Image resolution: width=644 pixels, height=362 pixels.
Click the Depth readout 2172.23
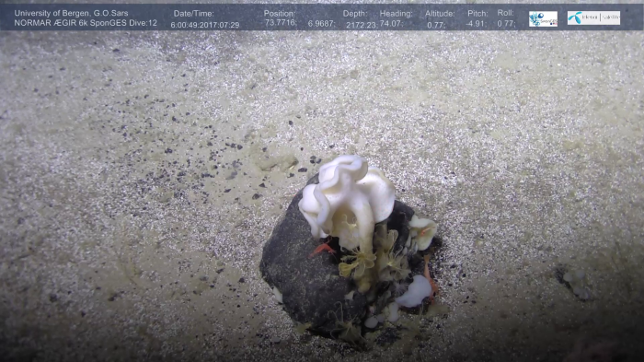click(x=361, y=25)
